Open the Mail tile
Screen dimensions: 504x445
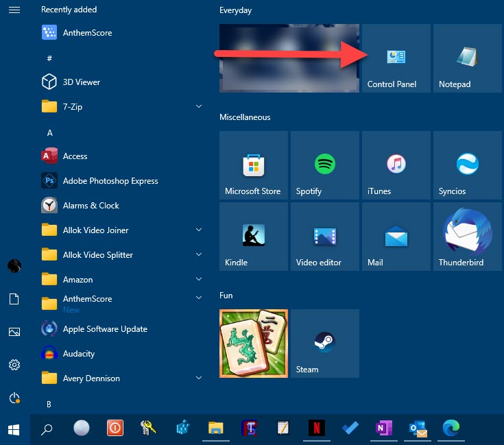[396, 237]
